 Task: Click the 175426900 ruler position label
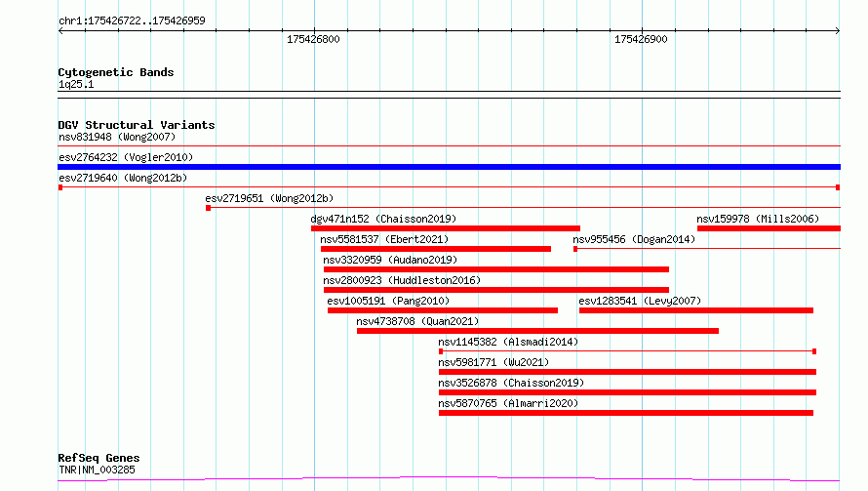641,39
